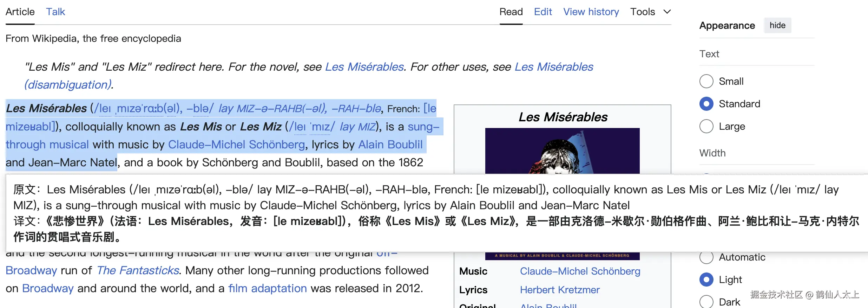Open the Broadway link before 'and around the world'
868x308 pixels.
48,288
